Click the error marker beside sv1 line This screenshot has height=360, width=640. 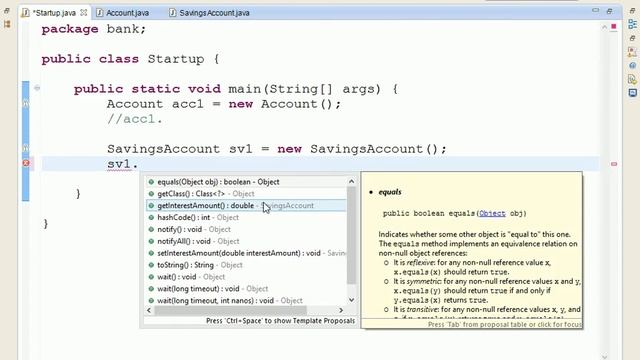pyautogui.click(x=26, y=163)
